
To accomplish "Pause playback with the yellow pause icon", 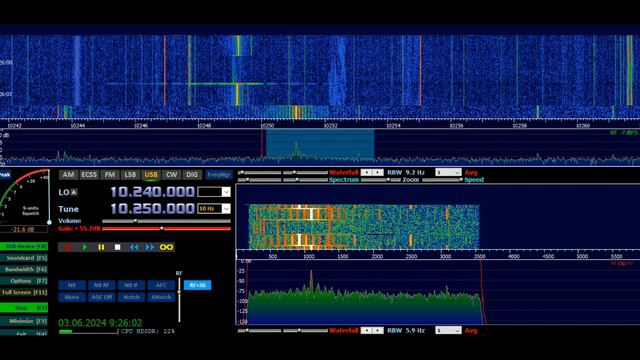I will 101,247.
